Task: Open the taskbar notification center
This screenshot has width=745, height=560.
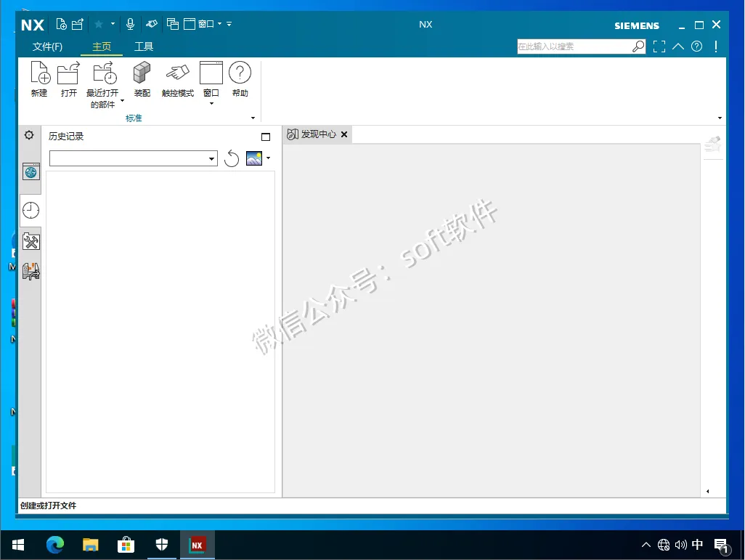Action: [x=722, y=545]
